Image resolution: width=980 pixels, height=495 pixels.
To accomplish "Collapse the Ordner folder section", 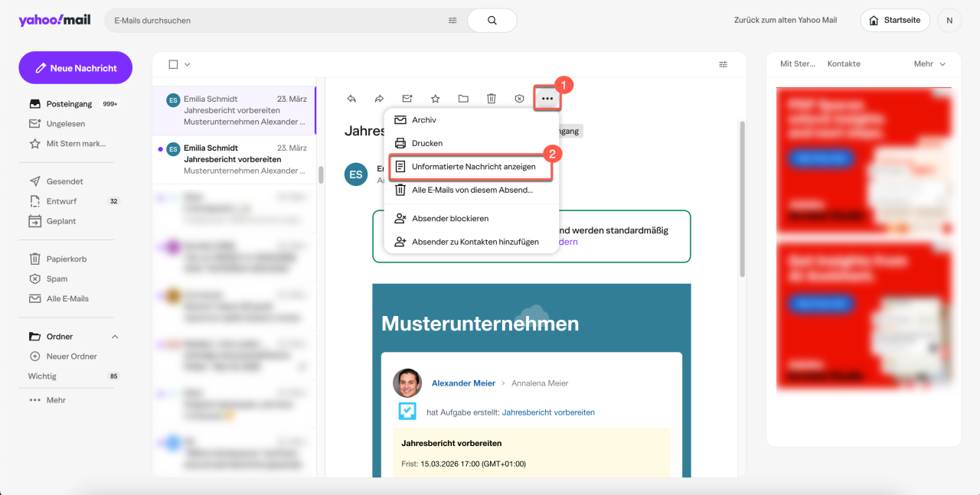I will click(x=115, y=337).
